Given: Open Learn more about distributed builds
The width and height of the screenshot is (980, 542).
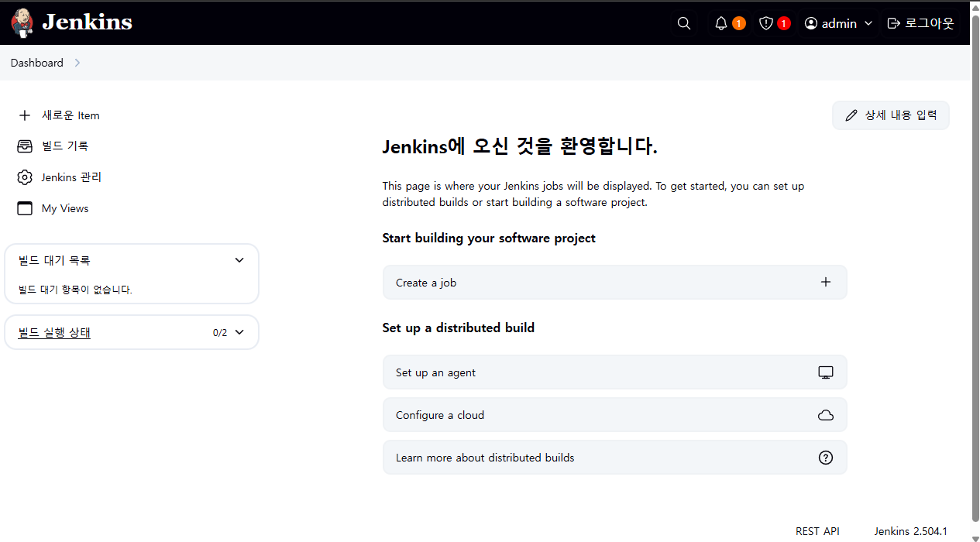Looking at the screenshot, I should tap(614, 458).
